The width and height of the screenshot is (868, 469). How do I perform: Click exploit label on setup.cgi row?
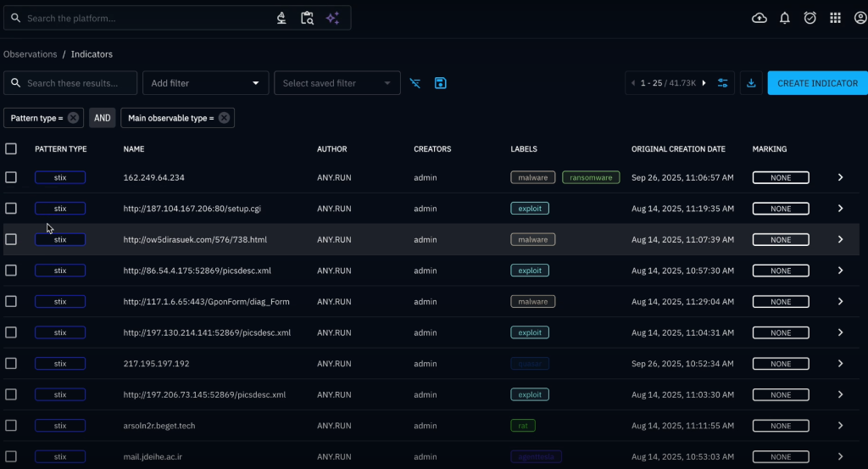(x=530, y=209)
